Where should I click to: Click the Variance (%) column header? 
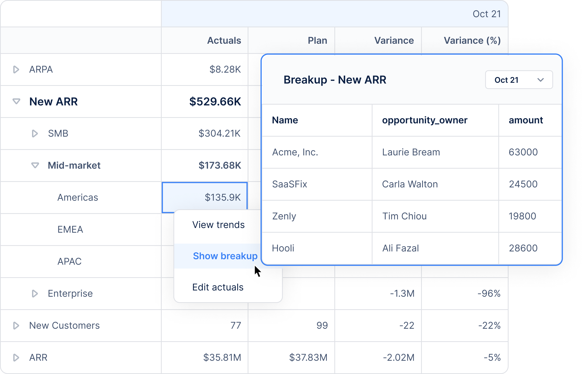[x=472, y=41]
